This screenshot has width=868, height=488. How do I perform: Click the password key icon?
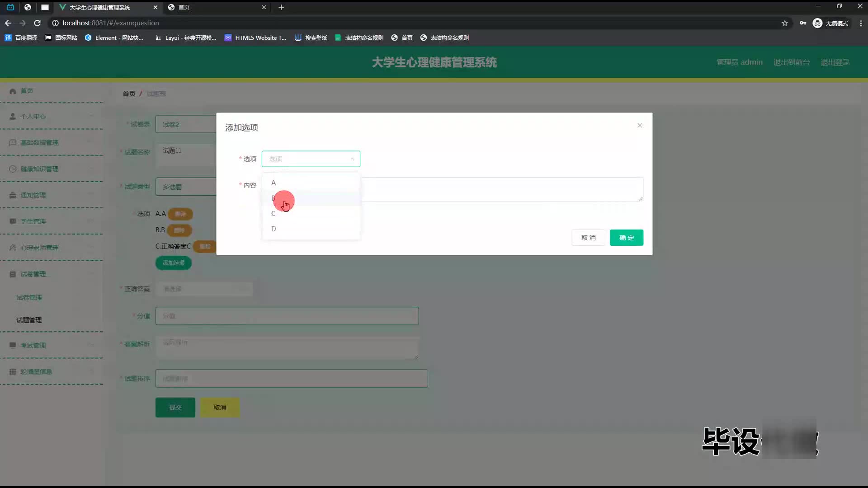[802, 23]
